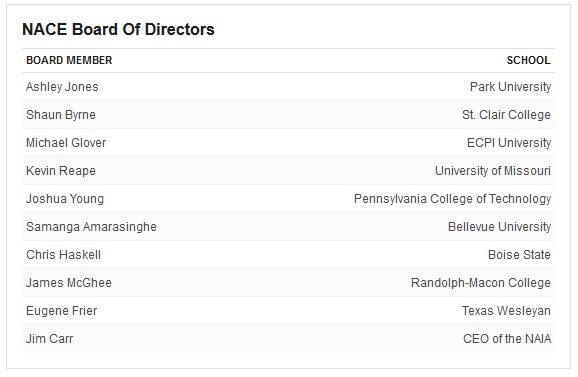The width and height of the screenshot is (578, 377).
Task: Click Texas Wesleyan school entry
Action: (506, 311)
